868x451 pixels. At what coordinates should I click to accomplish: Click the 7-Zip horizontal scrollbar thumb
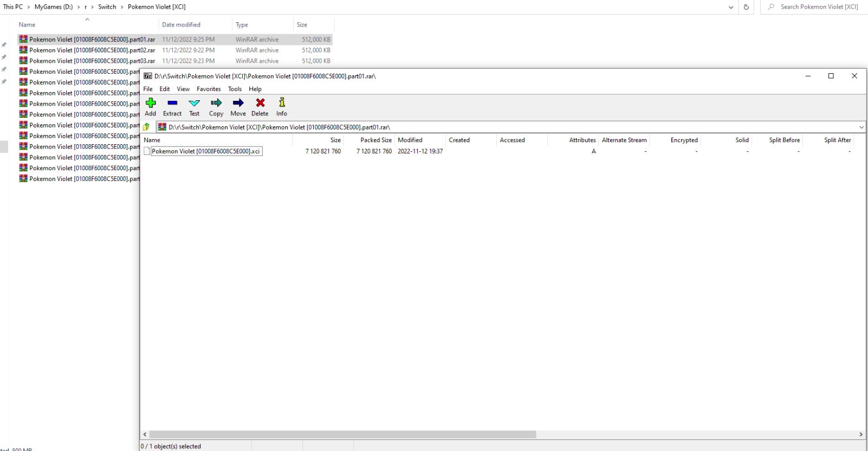pyautogui.click(x=342, y=434)
